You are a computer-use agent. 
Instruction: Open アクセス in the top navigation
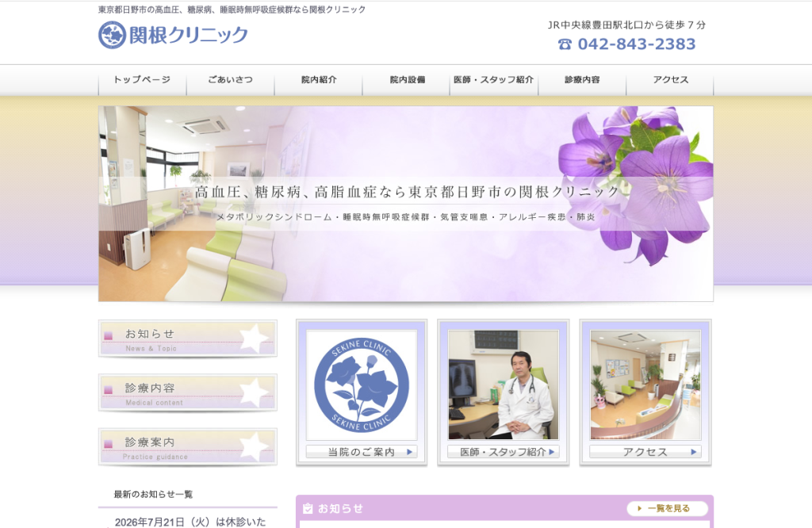tap(670, 80)
